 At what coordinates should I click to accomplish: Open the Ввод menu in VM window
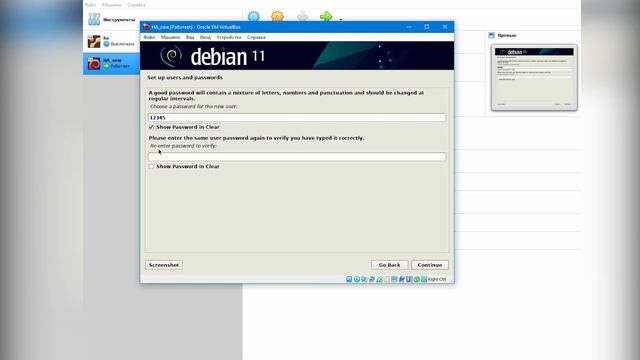tap(205, 37)
